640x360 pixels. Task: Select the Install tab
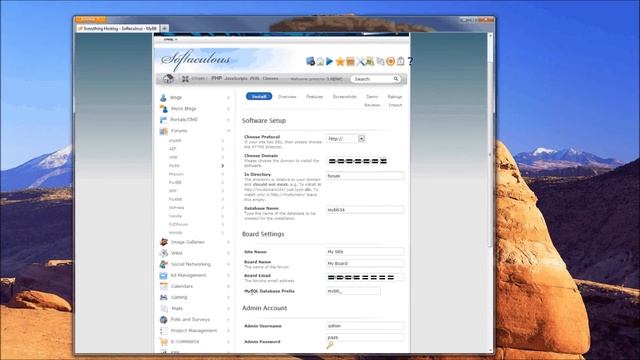(259, 96)
